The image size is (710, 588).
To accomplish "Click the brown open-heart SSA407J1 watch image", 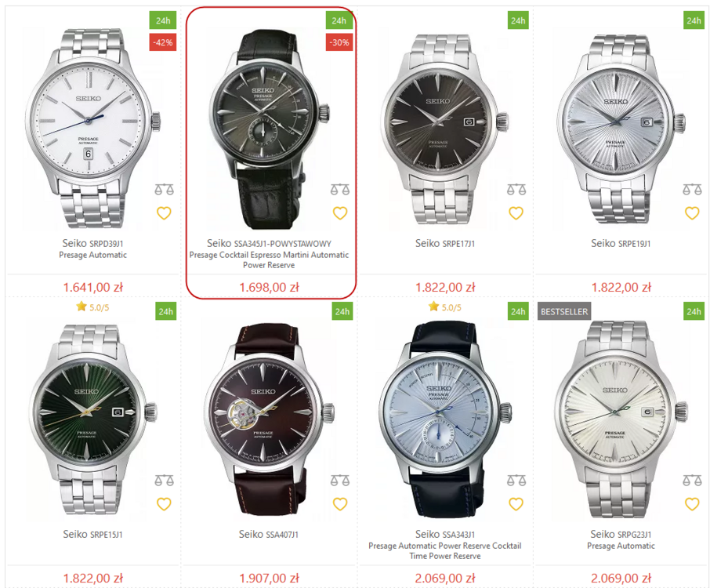I will [269, 419].
